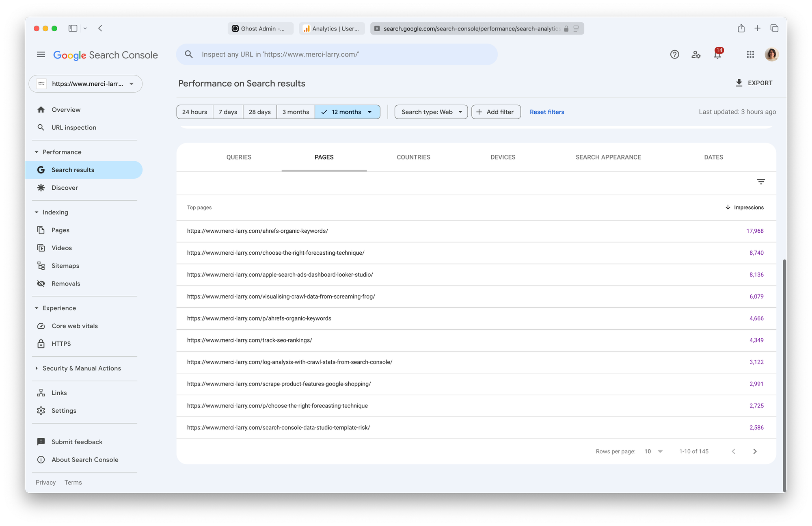
Task: Click the help question mark icon
Action: pos(674,54)
